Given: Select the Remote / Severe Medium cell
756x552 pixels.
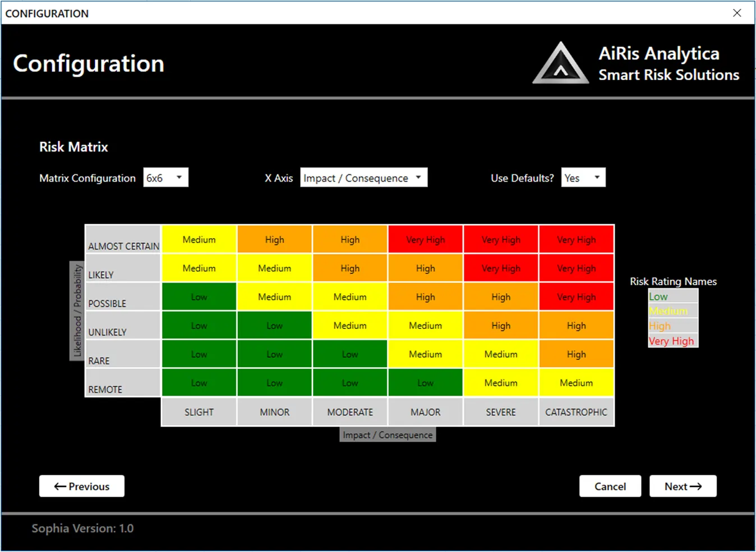Looking at the screenshot, I should (x=501, y=383).
